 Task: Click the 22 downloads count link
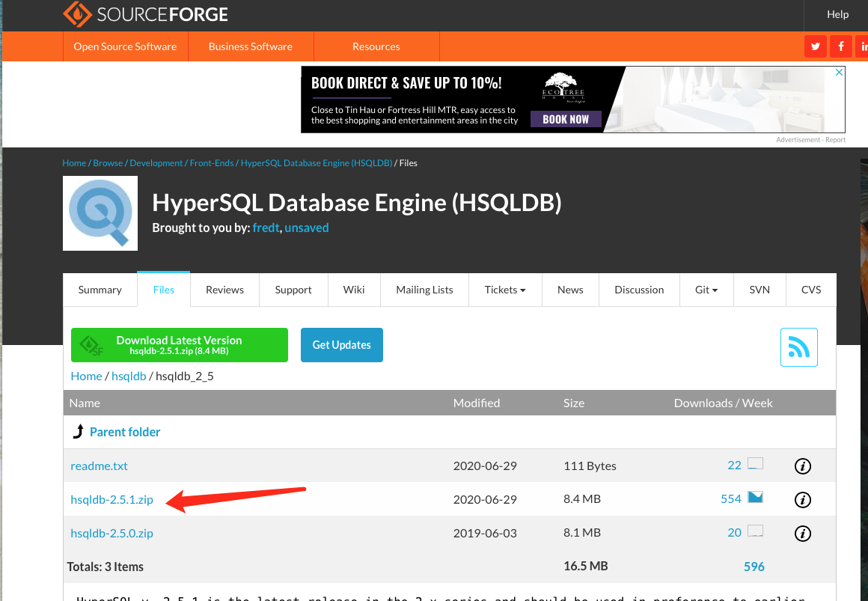(734, 466)
